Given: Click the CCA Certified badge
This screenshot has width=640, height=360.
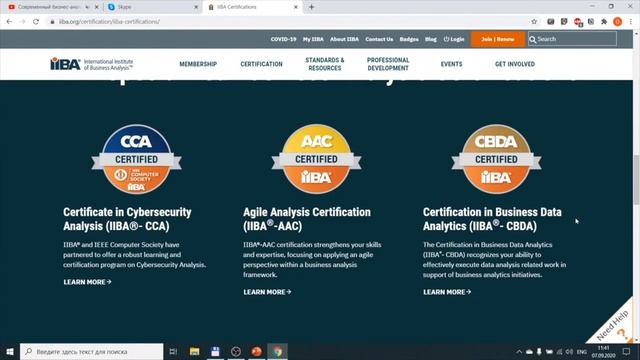Looking at the screenshot, I should pyautogui.click(x=136, y=159).
